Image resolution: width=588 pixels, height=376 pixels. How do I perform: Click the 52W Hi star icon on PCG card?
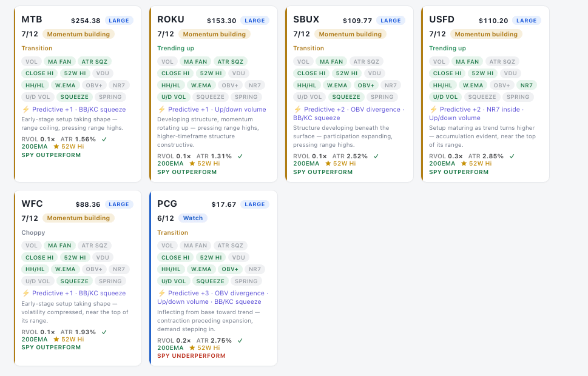pos(192,348)
